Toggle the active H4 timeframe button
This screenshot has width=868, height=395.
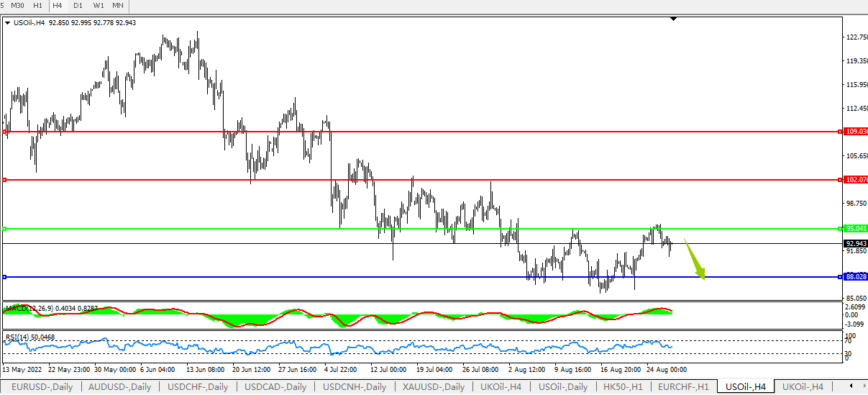pyautogui.click(x=58, y=6)
